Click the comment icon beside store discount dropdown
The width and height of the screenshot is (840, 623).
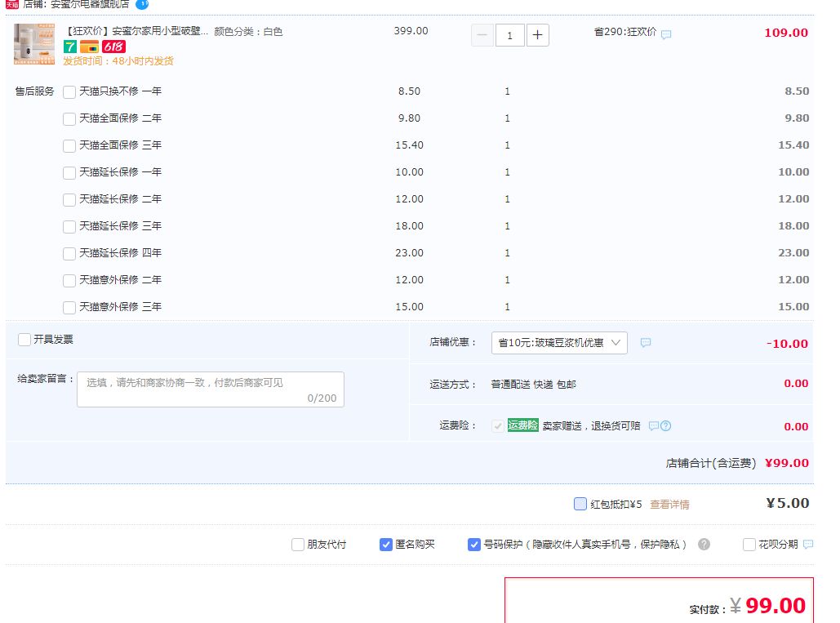[646, 342]
